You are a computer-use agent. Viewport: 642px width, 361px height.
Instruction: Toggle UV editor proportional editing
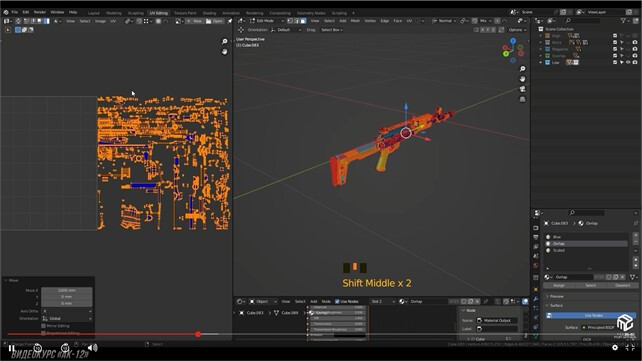click(158, 21)
